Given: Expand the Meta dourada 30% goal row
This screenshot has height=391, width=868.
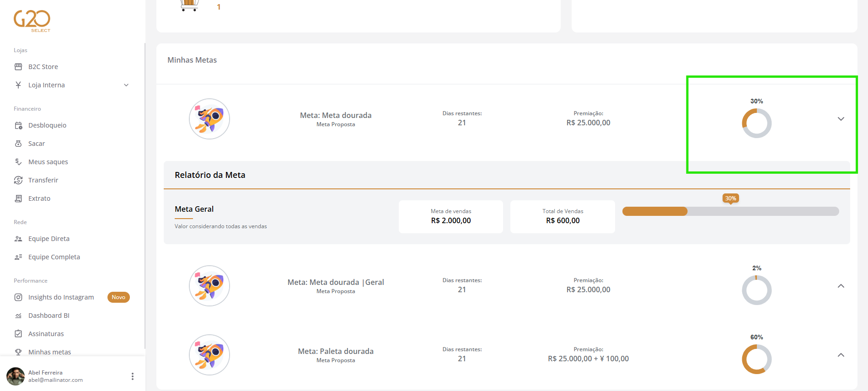Looking at the screenshot, I should click(x=841, y=119).
